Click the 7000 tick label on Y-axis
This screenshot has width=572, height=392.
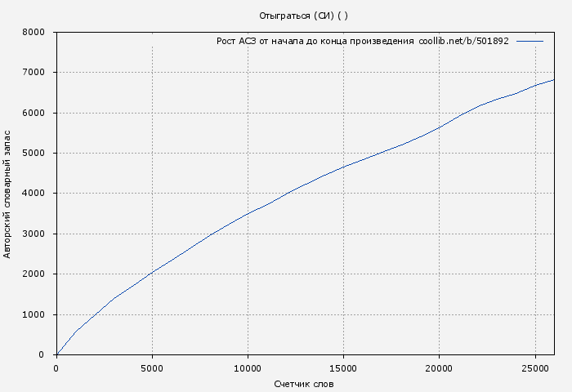(33, 73)
